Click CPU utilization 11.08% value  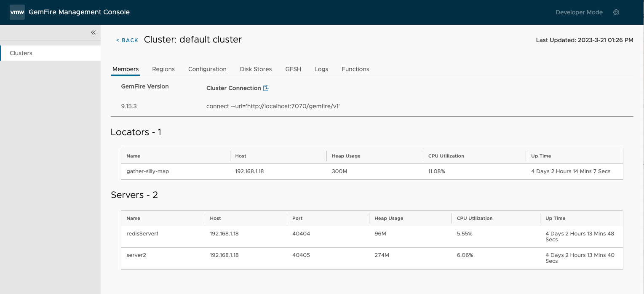coord(437,171)
